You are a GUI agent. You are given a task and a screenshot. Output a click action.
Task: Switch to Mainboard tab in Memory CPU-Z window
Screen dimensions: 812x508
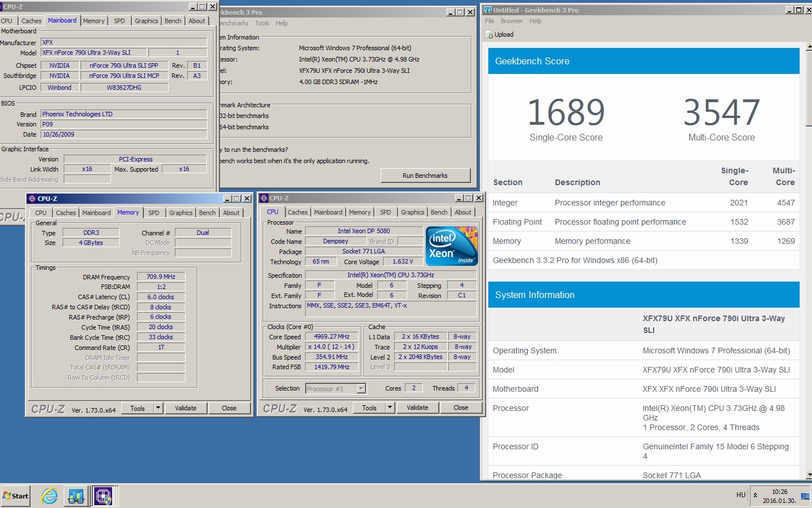click(96, 213)
